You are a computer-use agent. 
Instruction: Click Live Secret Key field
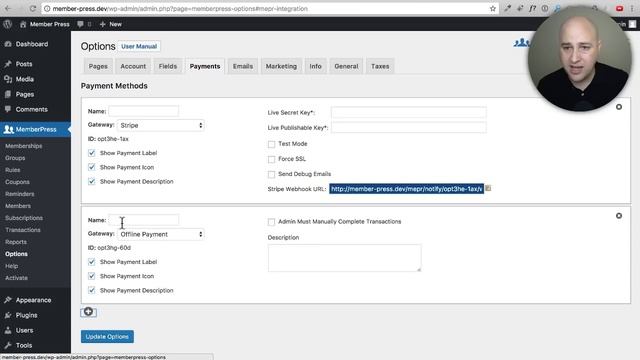point(409,112)
